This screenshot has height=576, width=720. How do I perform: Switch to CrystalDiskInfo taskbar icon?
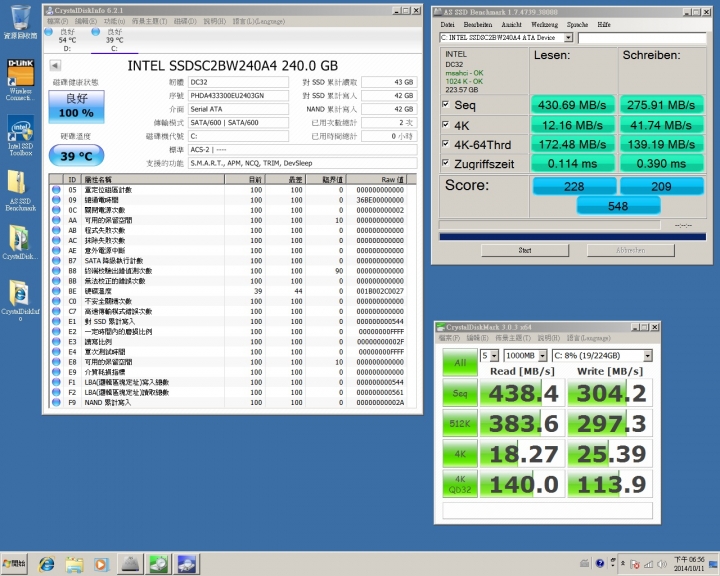(187, 564)
